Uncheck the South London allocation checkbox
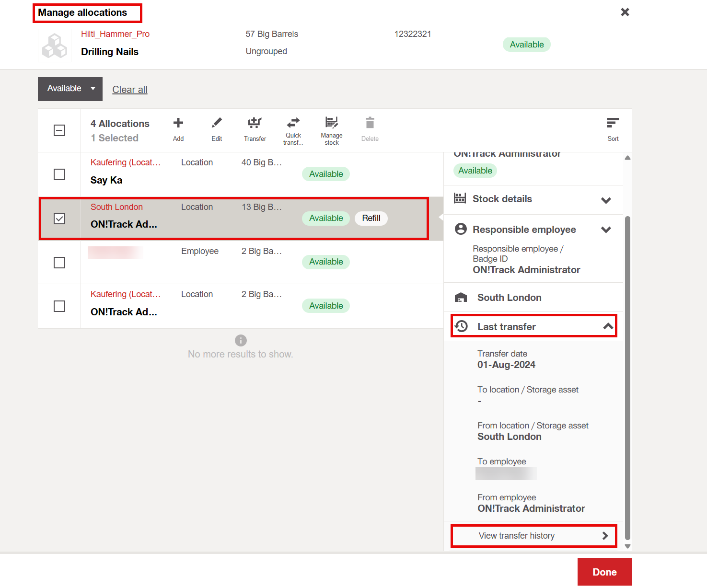Screen dimensions: 707x588 [x=59, y=219]
